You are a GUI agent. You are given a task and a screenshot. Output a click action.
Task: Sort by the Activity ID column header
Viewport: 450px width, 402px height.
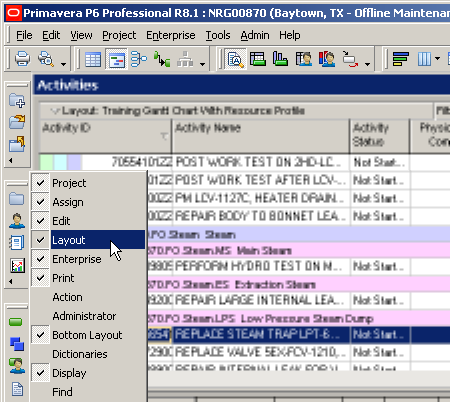pos(105,136)
